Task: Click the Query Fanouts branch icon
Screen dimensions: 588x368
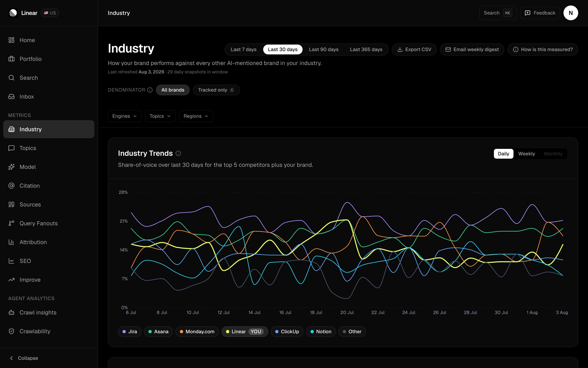Action: (11, 223)
